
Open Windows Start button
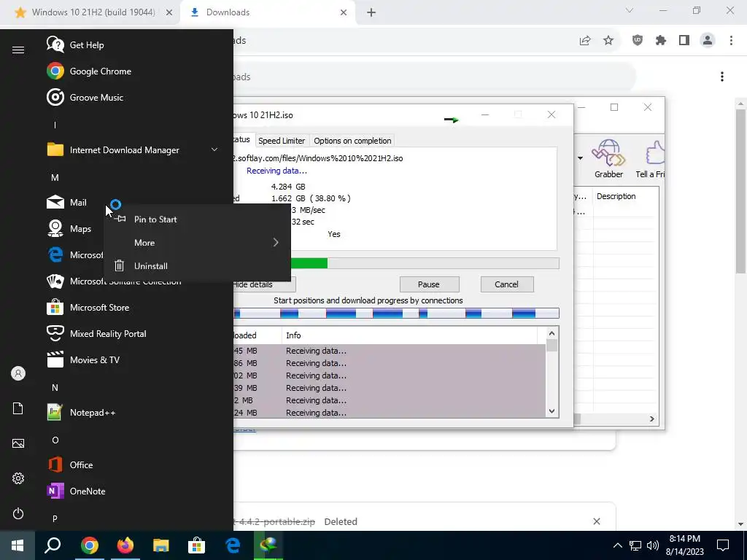point(18,545)
